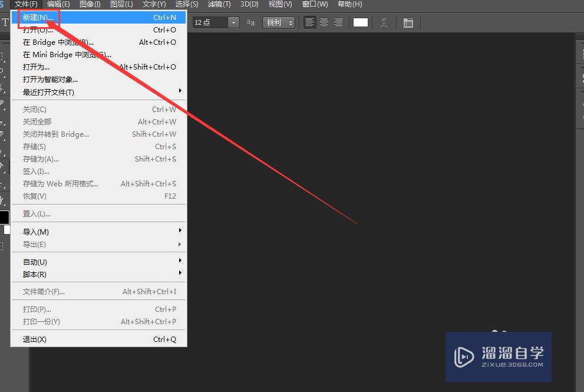Choose 文件简介(F)... menu entry
The image size is (584, 392).
point(98,292)
